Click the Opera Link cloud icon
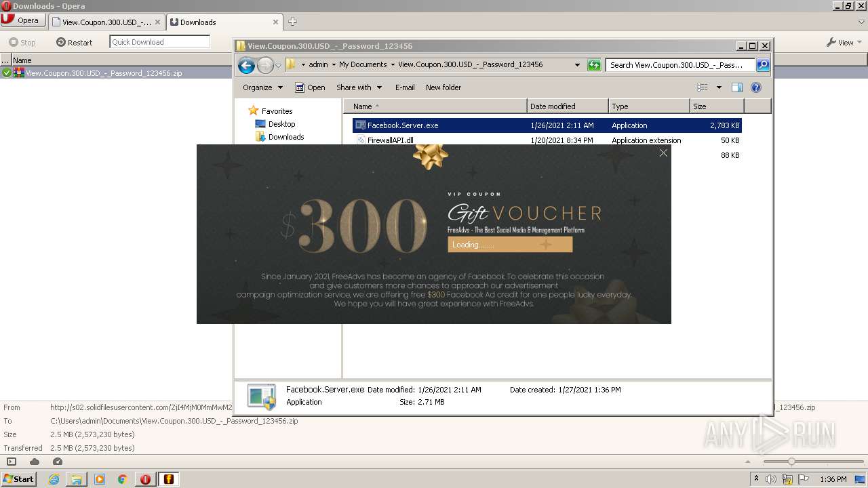This screenshot has width=868, height=488. [35, 462]
